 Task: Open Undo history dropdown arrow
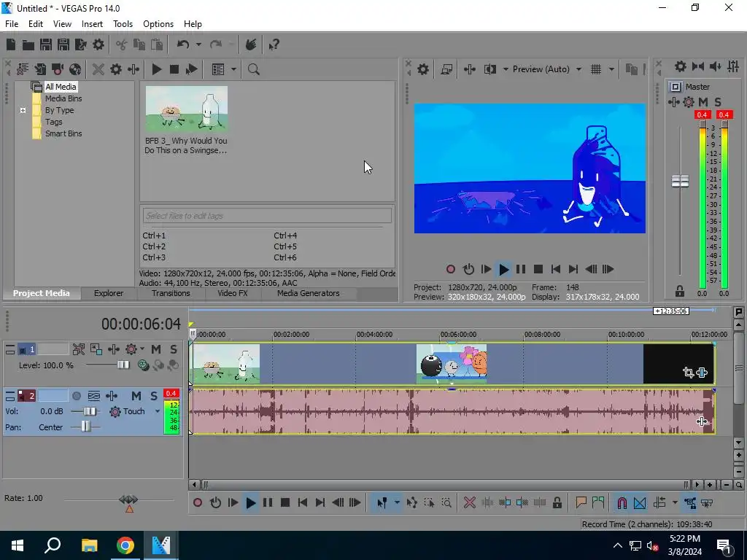pos(198,44)
